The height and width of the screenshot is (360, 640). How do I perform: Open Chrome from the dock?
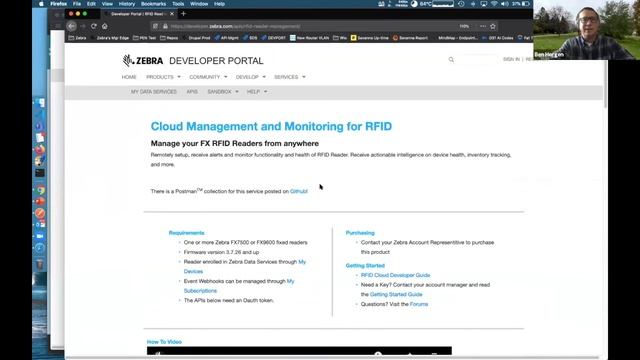click(40, 190)
